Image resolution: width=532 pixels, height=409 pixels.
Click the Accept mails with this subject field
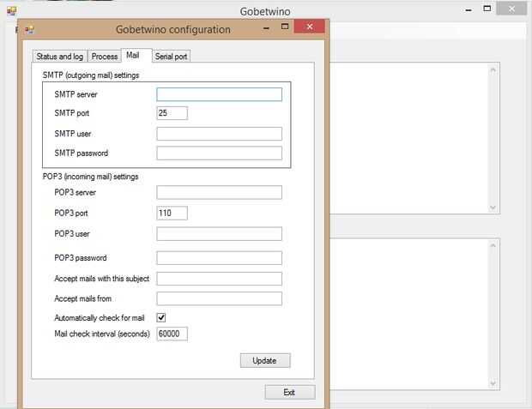(219, 279)
